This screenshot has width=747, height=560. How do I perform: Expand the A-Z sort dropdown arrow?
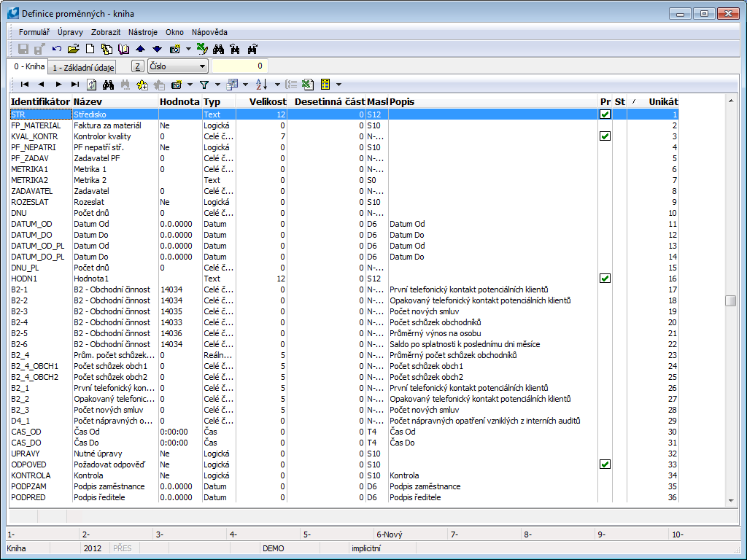[278, 85]
